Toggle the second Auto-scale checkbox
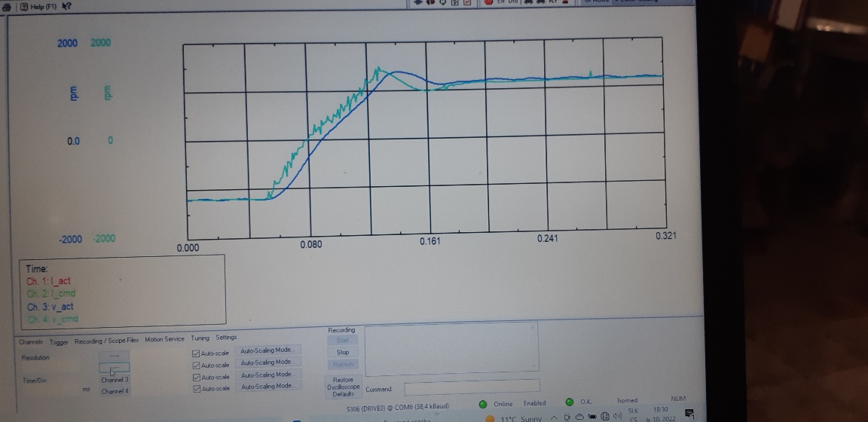868x422 pixels. [197, 364]
